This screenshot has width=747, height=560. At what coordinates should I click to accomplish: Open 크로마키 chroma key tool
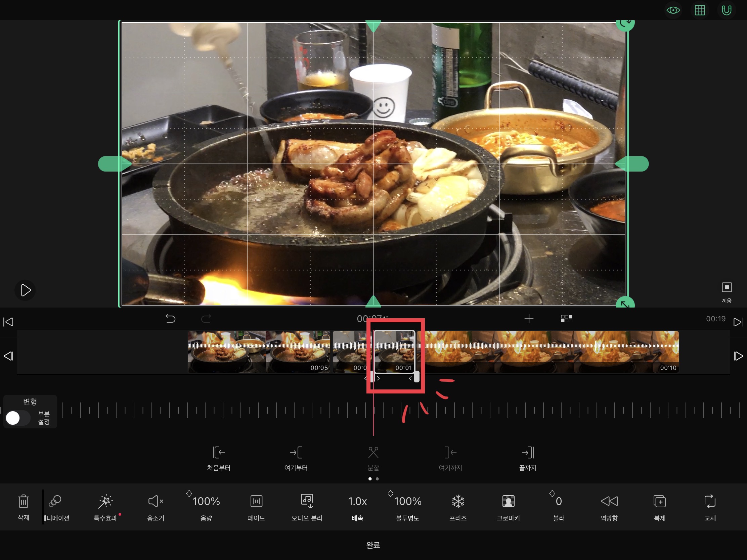[x=508, y=502]
